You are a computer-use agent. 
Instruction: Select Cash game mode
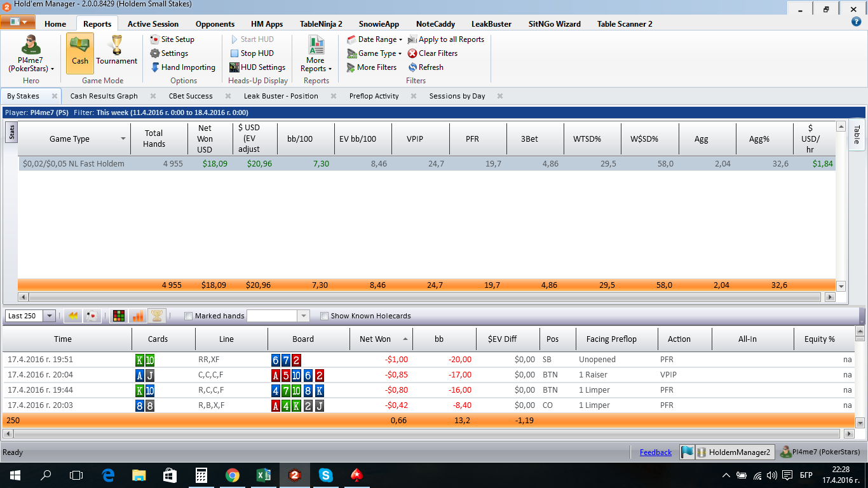80,53
